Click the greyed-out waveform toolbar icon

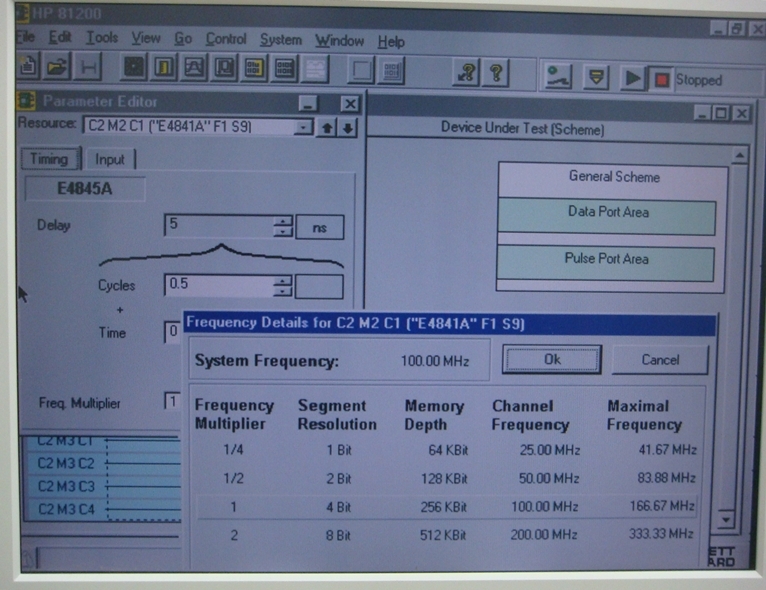315,69
